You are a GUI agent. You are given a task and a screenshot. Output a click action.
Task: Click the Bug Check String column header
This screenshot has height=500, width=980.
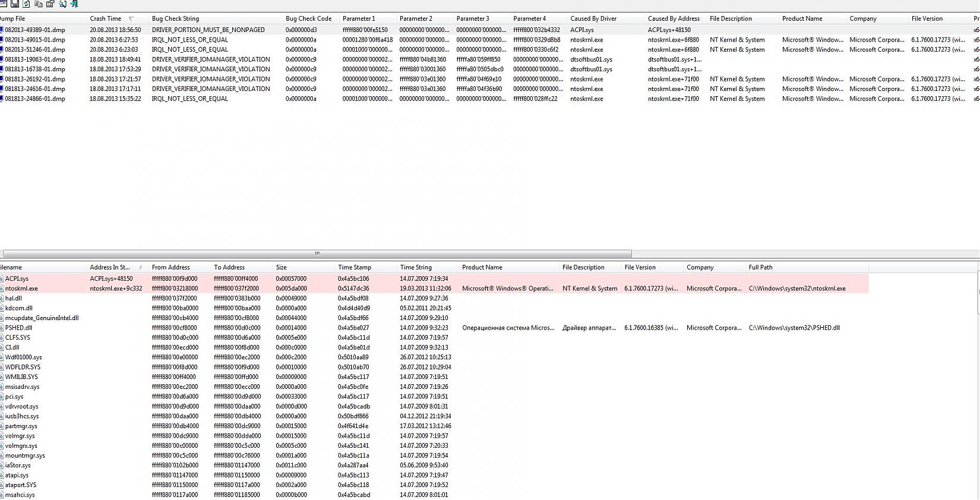[215, 18]
